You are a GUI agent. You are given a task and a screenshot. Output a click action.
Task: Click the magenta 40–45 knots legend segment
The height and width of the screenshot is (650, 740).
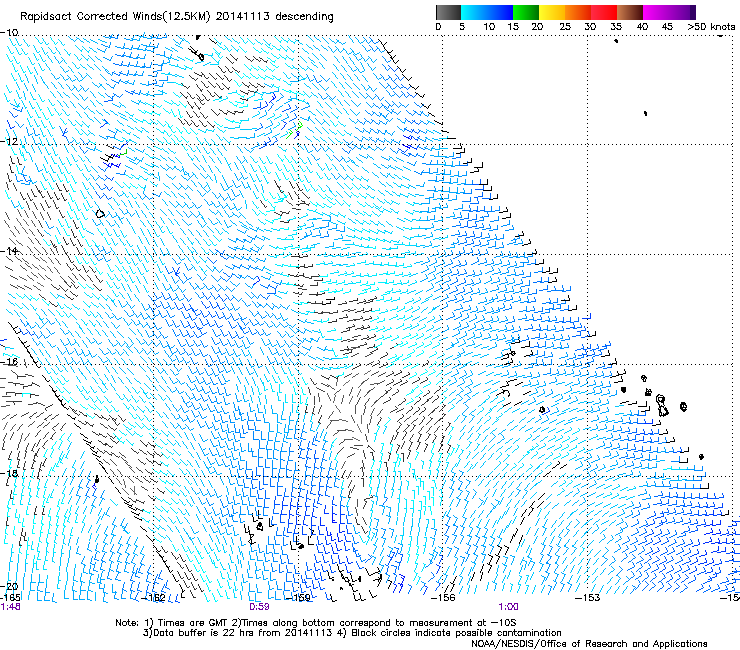(x=656, y=12)
